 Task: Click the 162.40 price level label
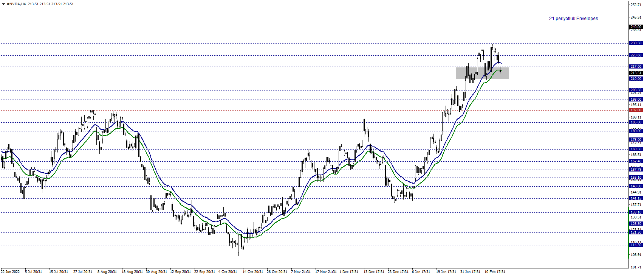pyautogui.click(x=636, y=161)
